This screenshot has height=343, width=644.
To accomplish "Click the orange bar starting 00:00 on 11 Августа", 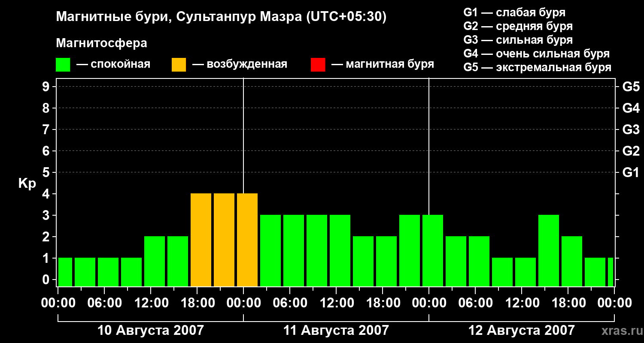I will tap(247, 240).
